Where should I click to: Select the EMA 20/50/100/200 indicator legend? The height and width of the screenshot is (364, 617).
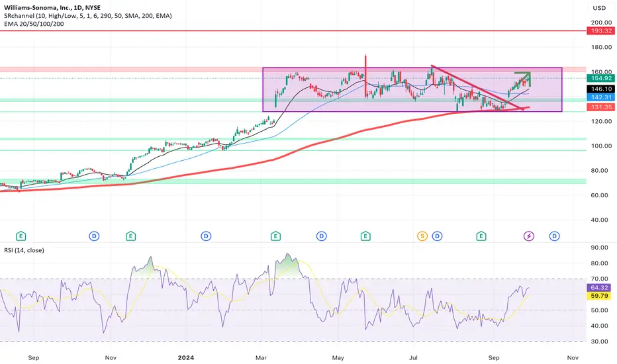pyautogui.click(x=34, y=24)
